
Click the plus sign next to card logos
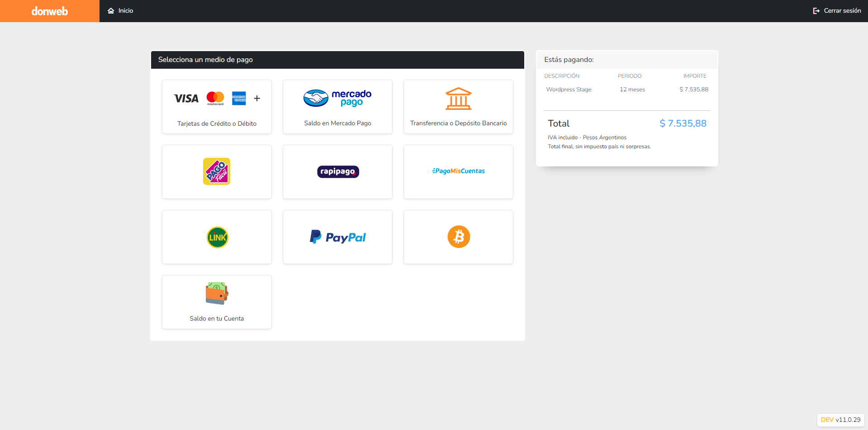257,98
